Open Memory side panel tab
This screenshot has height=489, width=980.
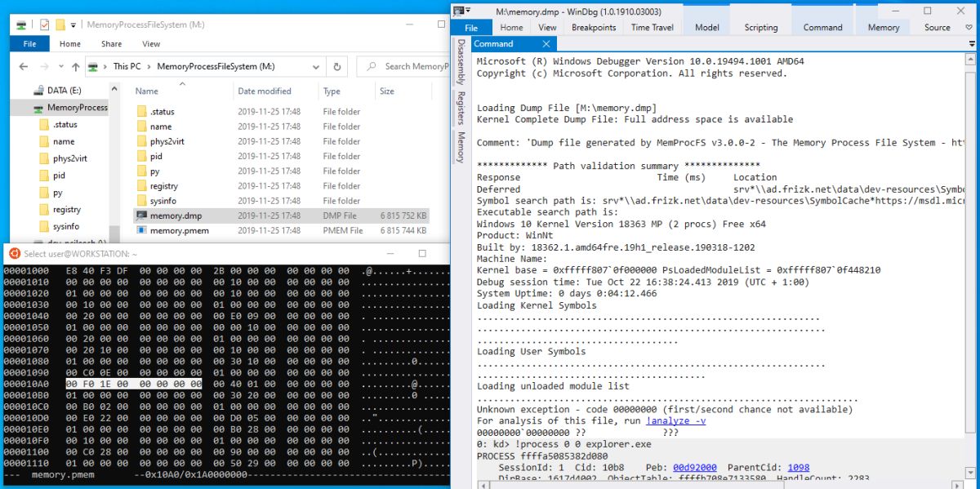[461, 147]
